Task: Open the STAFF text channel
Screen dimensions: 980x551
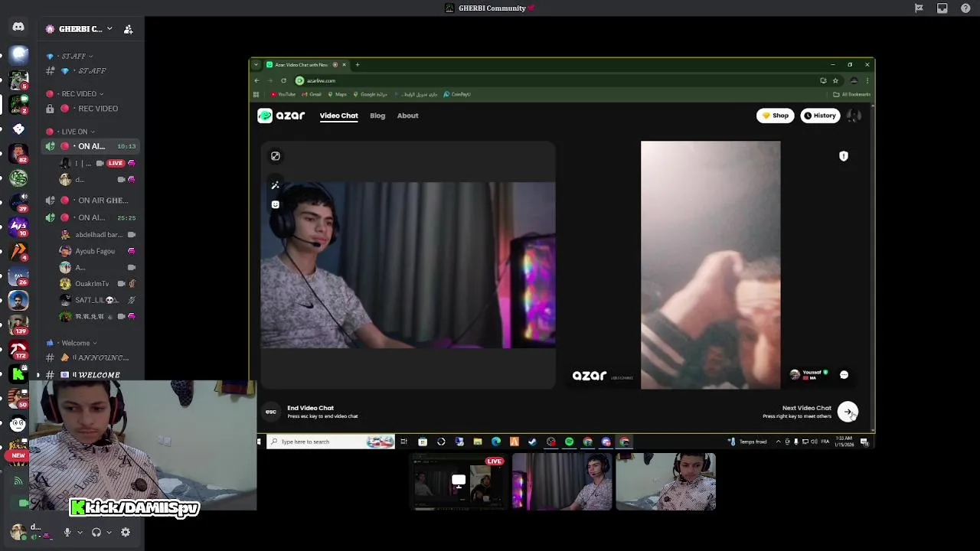Action: click(91, 71)
